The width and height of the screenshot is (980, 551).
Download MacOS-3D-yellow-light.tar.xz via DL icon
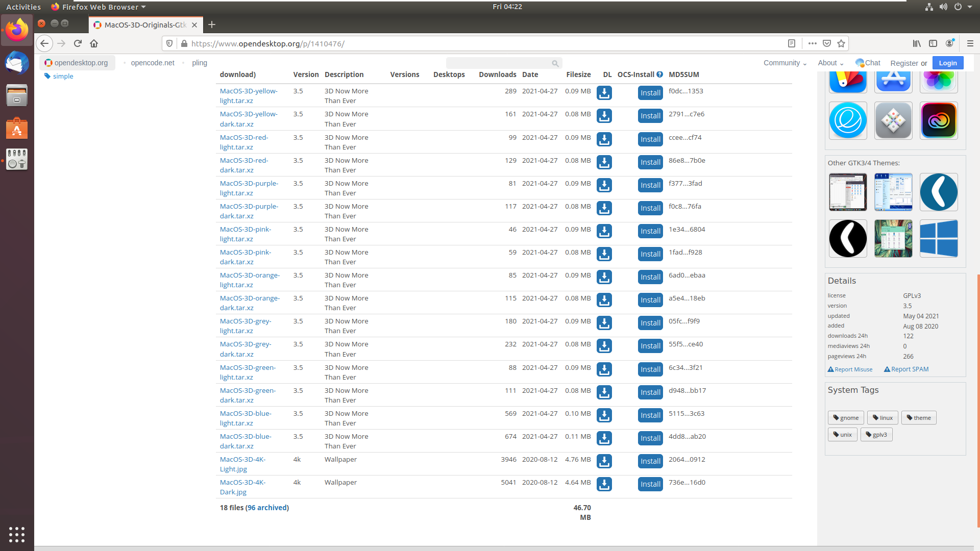604,93
